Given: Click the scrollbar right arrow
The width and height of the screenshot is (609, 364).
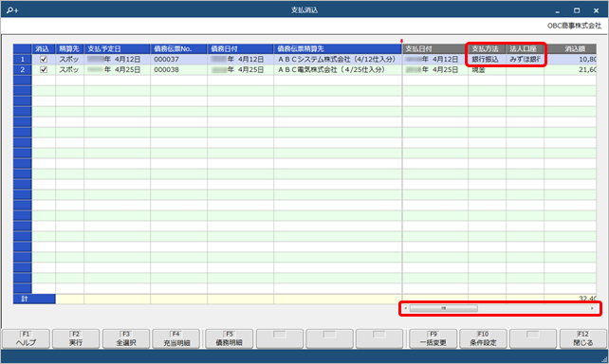Looking at the screenshot, I should (592, 308).
